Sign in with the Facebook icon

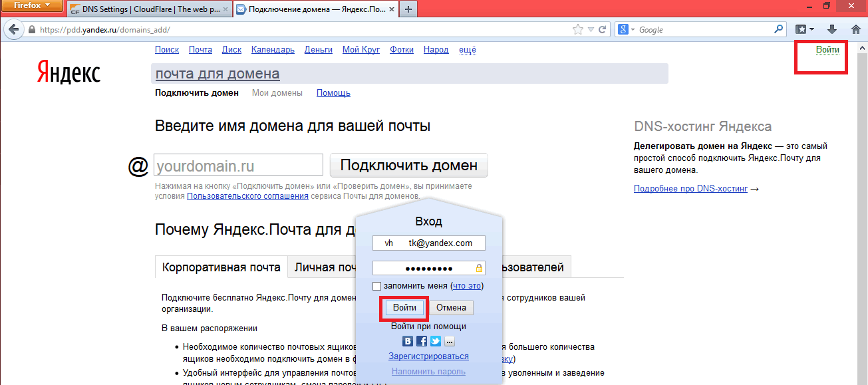point(422,342)
